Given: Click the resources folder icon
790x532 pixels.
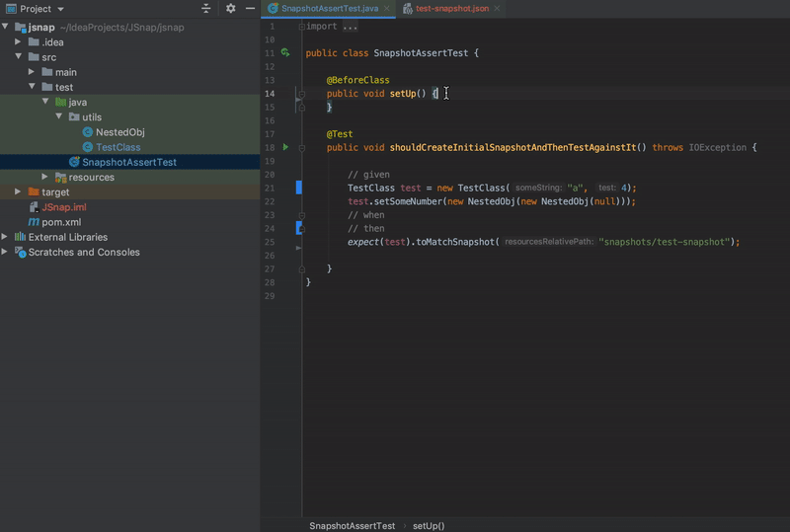Looking at the screenshot, I should click(61, 178).
